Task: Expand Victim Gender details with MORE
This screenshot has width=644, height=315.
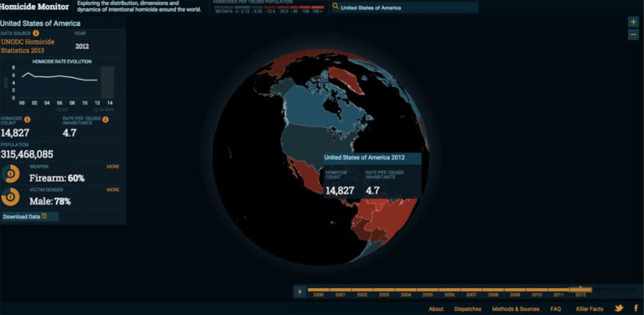Action: click(x=113, y=189)
